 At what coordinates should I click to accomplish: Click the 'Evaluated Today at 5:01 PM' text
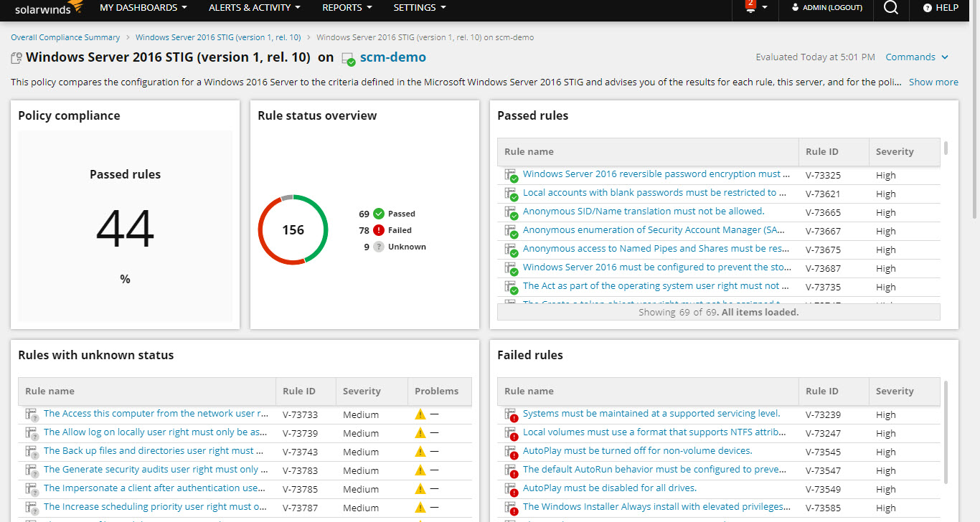pos(816,57)
